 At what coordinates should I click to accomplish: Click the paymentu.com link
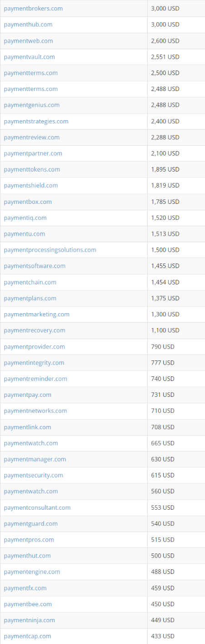(25, 234)
